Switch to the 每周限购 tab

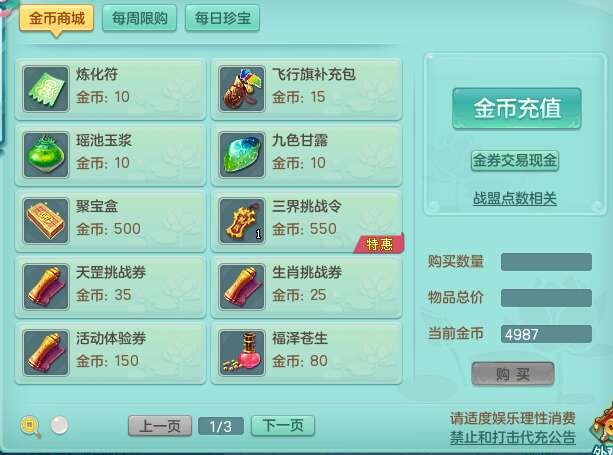140,18
